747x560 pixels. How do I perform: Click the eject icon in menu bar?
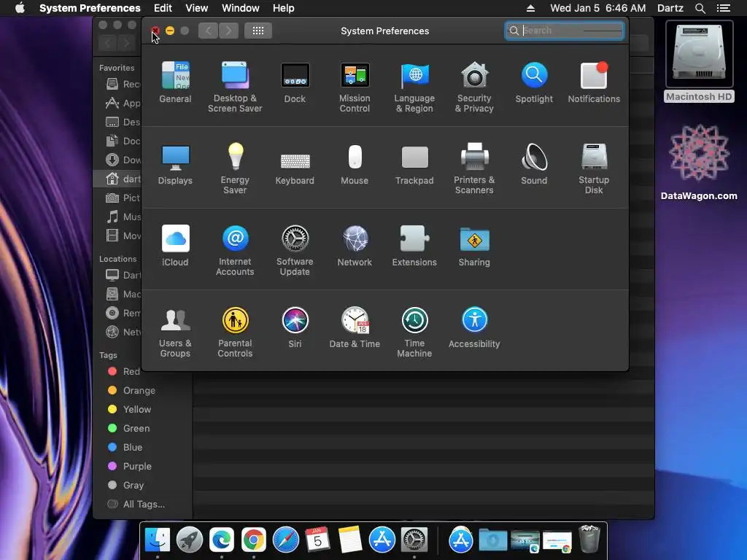pos(530,8)
